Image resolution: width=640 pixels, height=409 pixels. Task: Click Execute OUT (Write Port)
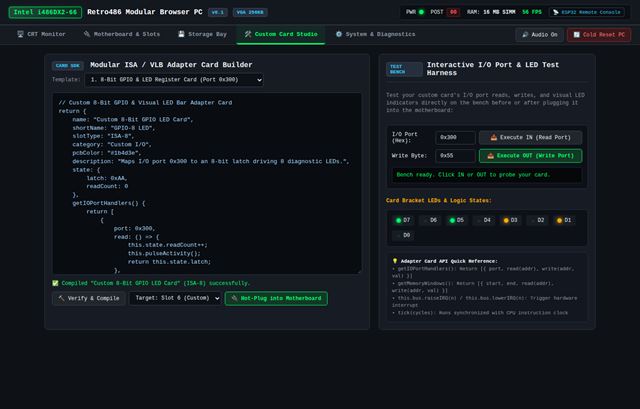point(530,156)
